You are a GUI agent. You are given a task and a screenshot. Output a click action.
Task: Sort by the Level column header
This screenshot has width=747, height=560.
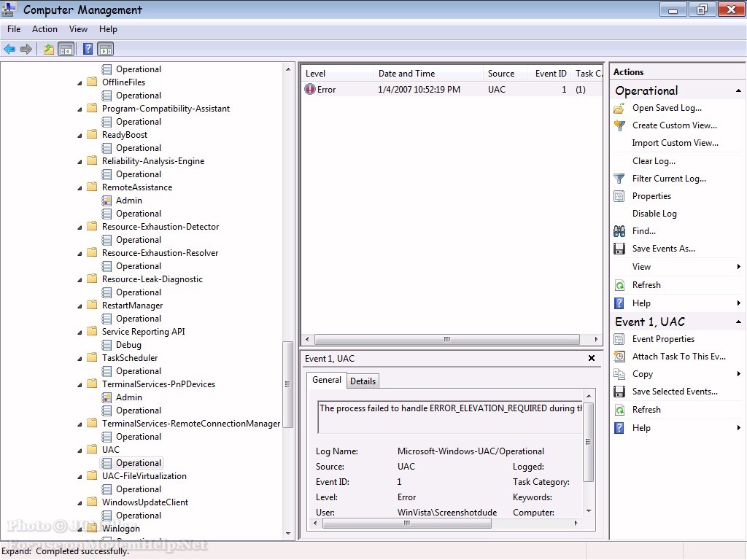pyautogui.click(x=338, y=74)
